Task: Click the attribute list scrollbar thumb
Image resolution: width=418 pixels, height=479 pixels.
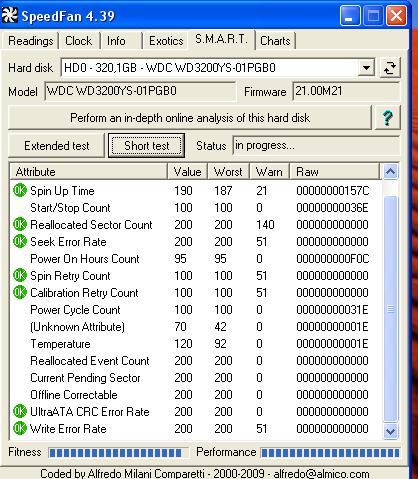Action: [390, 309]
